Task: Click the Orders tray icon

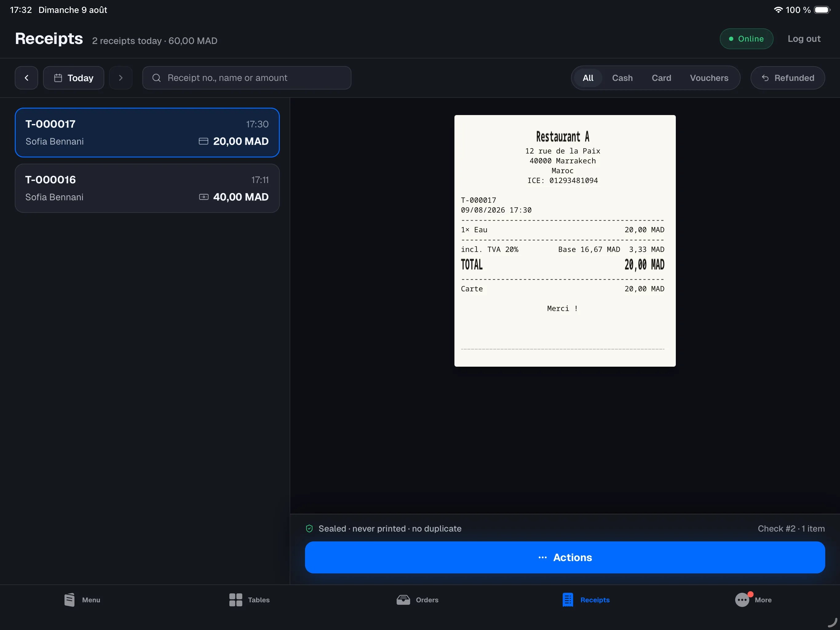Action: (403, 600)
